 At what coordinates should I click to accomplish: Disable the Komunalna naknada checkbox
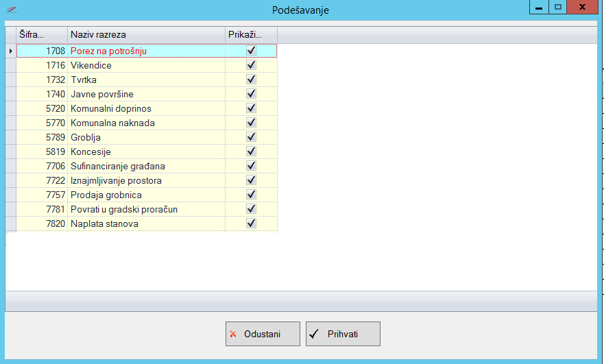(251, 123)
